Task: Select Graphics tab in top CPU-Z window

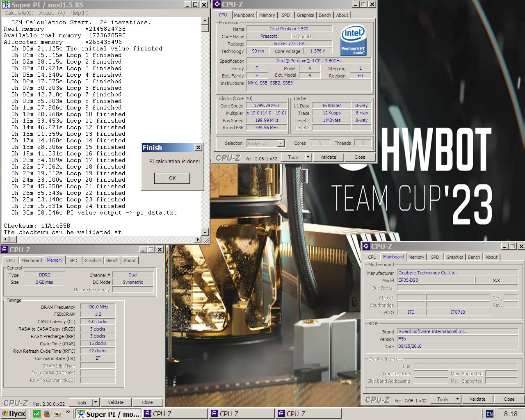Action: 306,15
